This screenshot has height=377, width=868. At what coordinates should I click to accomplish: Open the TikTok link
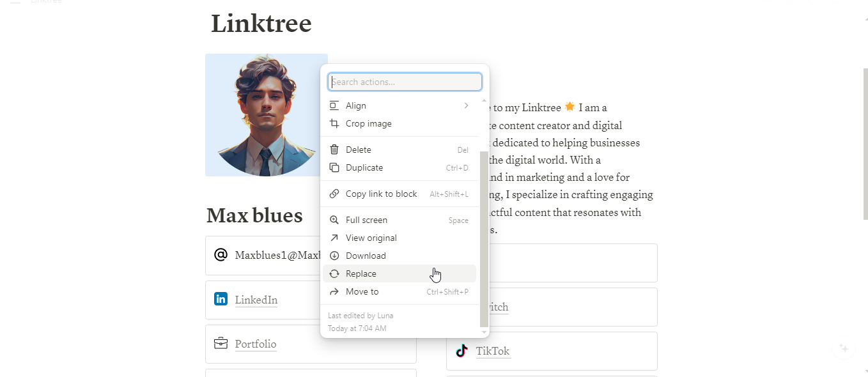click(493, 351)
